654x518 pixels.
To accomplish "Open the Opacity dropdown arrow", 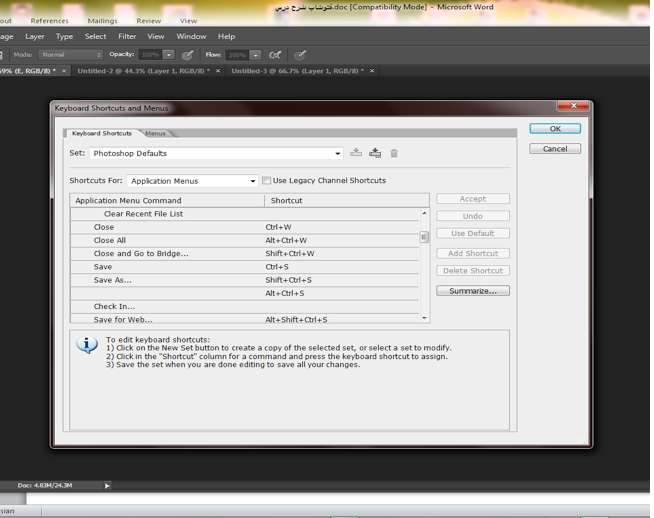I will click(169, 55).
